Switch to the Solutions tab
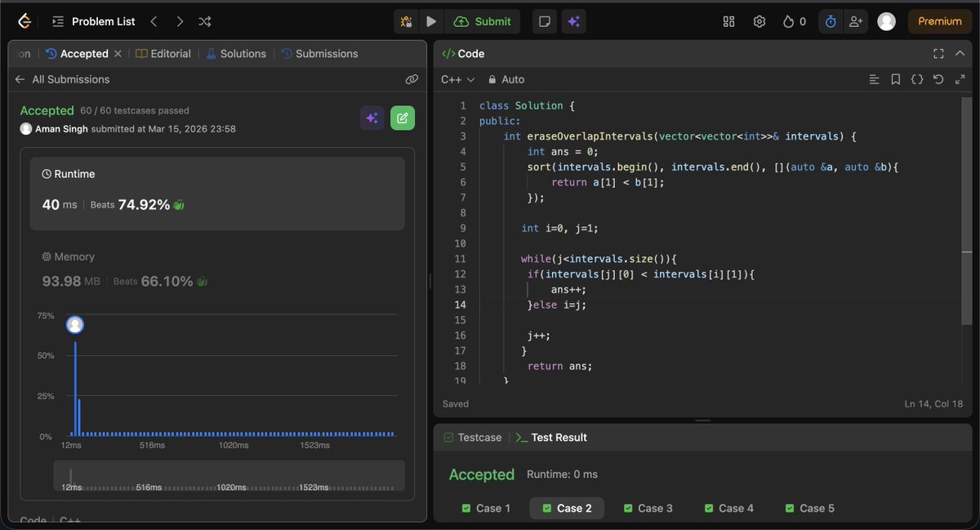Screen dimensions: 980x530 tap(235, 54)
